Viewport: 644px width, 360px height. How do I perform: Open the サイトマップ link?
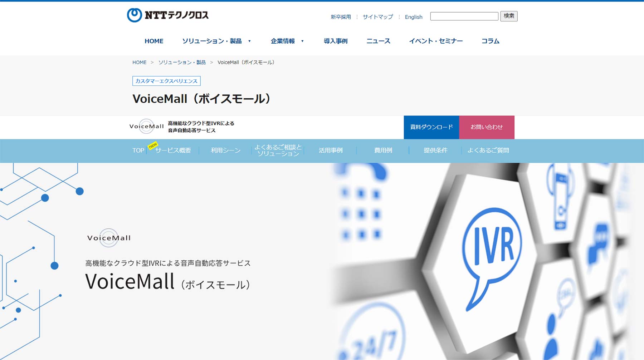coord(378,17)
